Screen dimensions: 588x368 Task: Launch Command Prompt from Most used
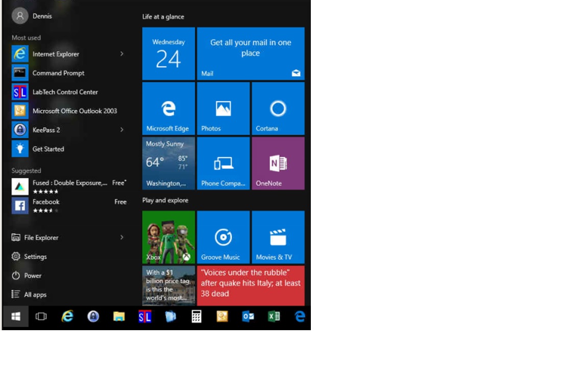tap(57, 73)
